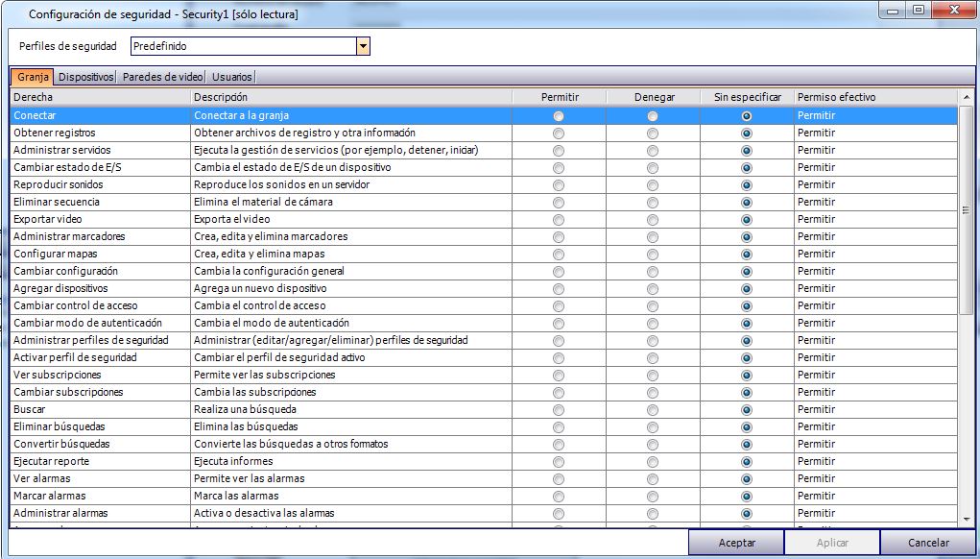980x559 pixels.
Task: Select the Configurar mapas row
Action: (484, 254)
